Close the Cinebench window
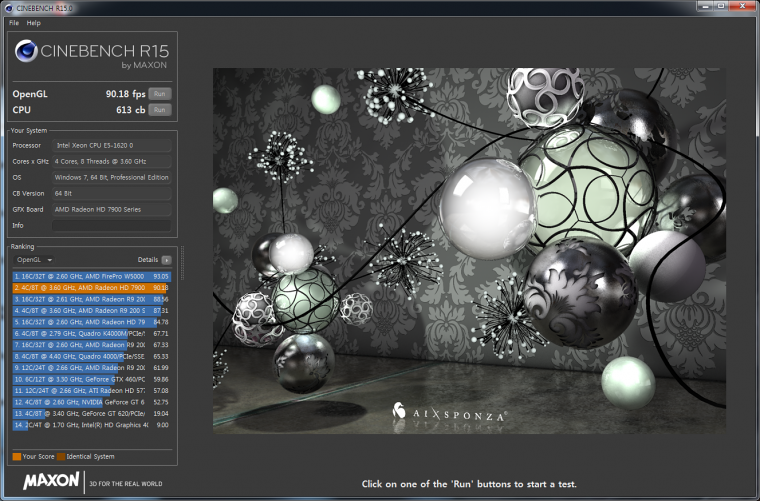 [743, 6]
